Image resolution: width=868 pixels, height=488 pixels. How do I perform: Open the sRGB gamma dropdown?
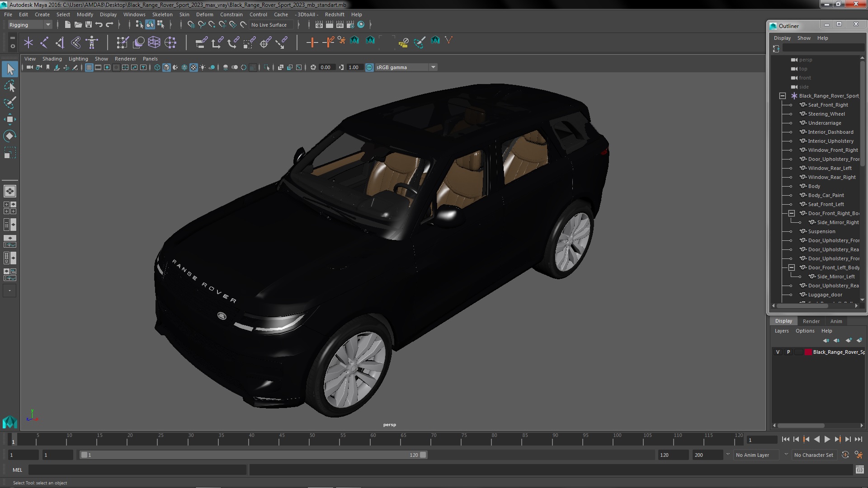(x=406, y=67)
